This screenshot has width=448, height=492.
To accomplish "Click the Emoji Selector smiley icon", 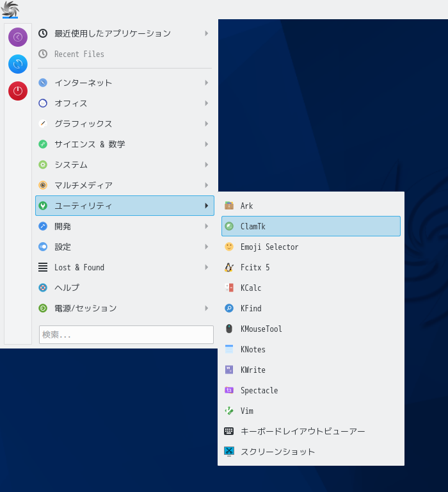I will pyautogui.click(x=229, y=247).
